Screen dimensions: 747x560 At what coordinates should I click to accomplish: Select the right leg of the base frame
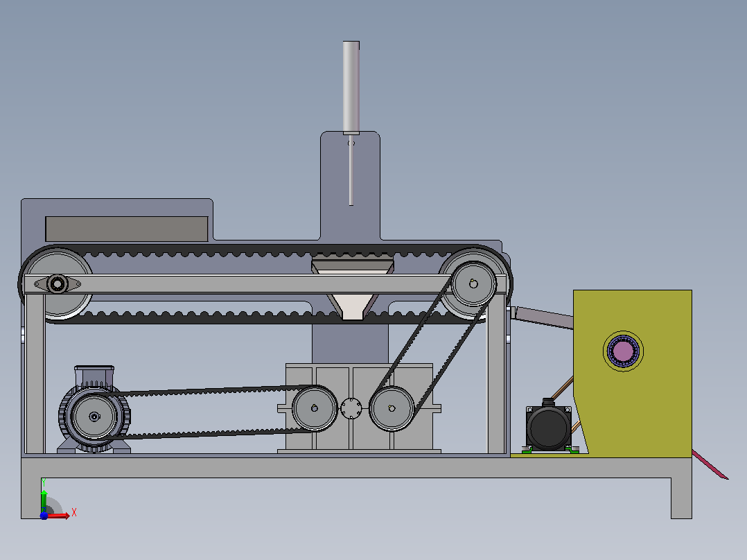(681, 498)
